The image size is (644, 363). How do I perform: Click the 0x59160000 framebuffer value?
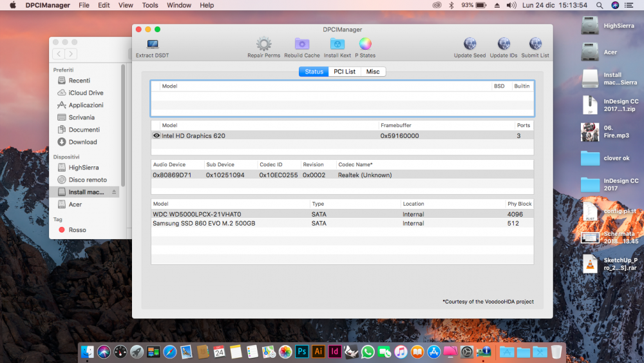click(400, 135)
